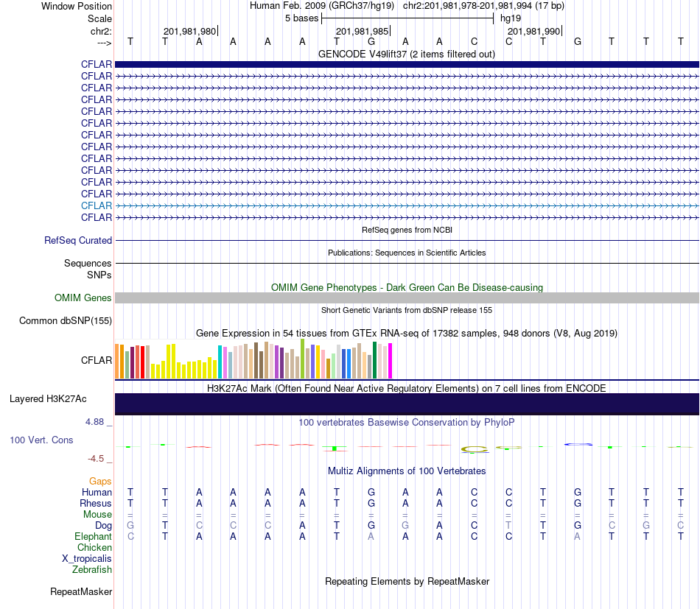Click the Human Feb. 2009 (GRCh37/hg19) assembly text
This screenshot has width=700, height=609.
[322, 6]
